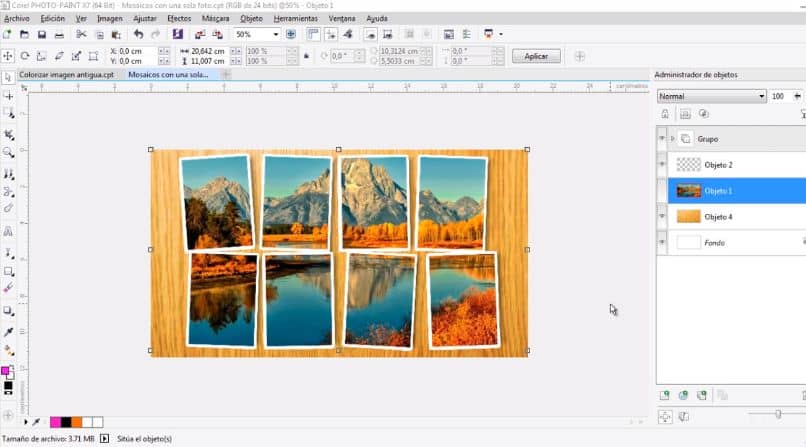
Task: Toggle visibility of Objeto 2
Action: coord(662,164)
